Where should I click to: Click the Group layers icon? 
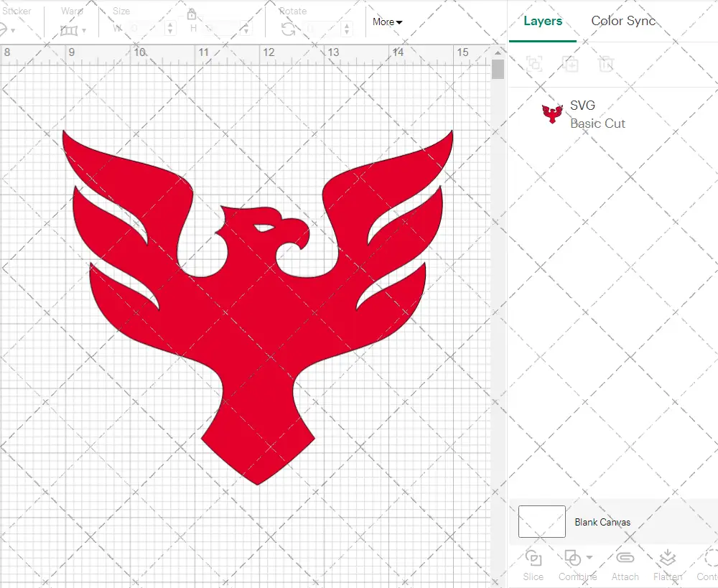click(534, 64)
